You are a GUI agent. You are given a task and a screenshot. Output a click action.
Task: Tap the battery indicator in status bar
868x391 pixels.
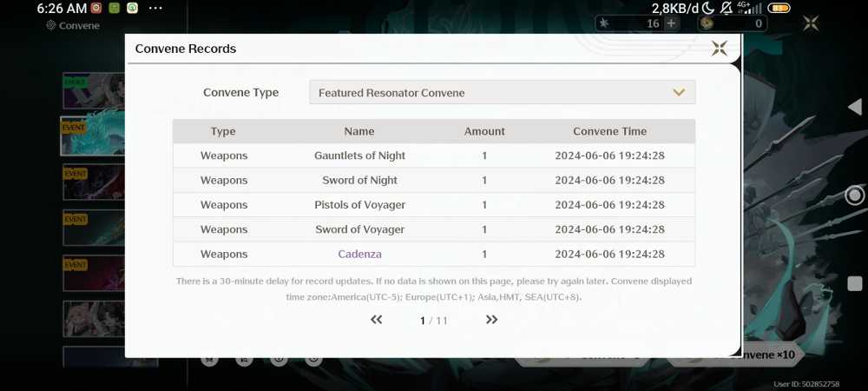[779, 9]
